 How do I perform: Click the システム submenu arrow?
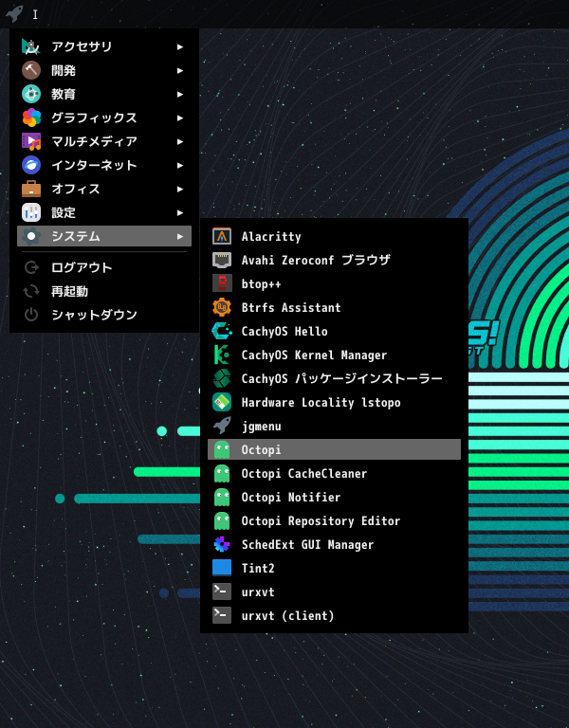[x=180, y=236]
